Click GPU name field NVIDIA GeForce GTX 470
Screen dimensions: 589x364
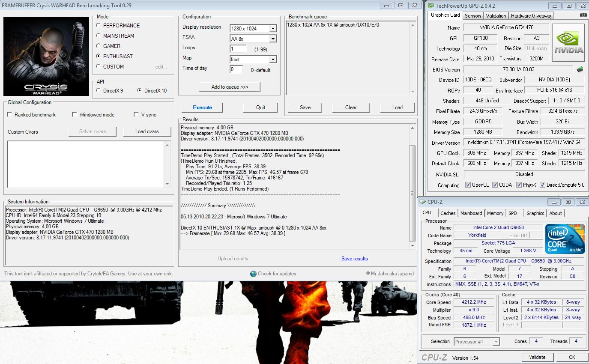pos(506,27)
